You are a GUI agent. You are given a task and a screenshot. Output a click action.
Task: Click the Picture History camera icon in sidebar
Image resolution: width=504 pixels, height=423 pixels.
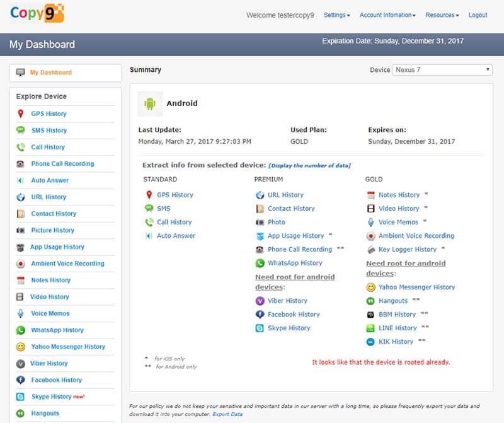pos(20,230)
